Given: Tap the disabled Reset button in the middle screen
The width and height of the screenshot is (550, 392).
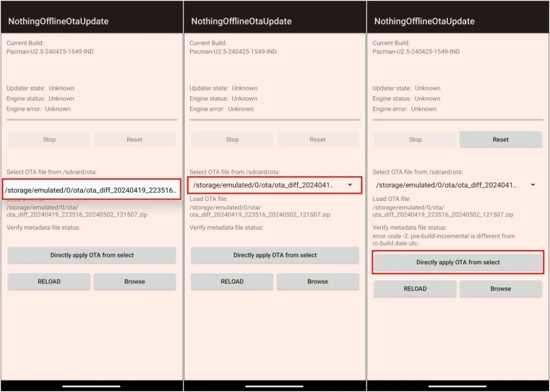Looking at the screenshot, I should point(317,140).
